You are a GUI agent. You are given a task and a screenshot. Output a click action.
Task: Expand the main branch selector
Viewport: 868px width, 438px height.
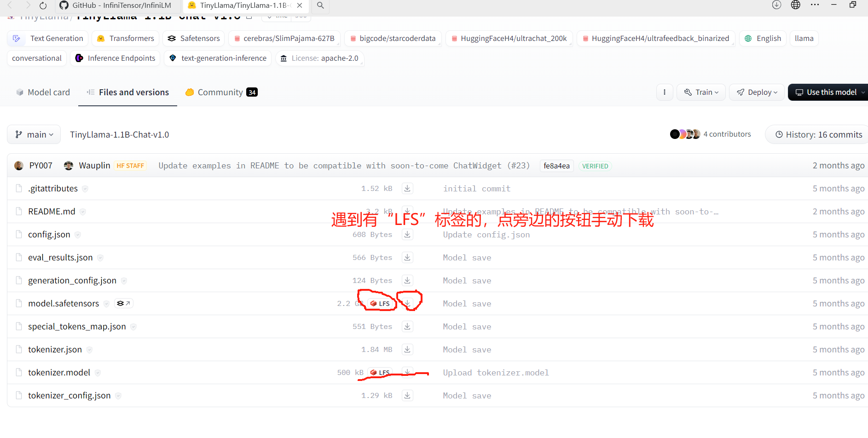pyautogui.click(x=34, y=134)
